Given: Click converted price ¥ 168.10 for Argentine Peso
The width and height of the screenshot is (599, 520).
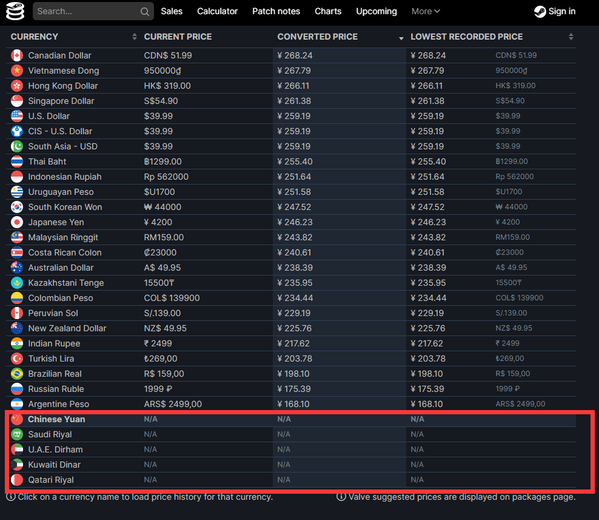Looking at the screenshot, I should pyautogui.click(x=293, y=404).
